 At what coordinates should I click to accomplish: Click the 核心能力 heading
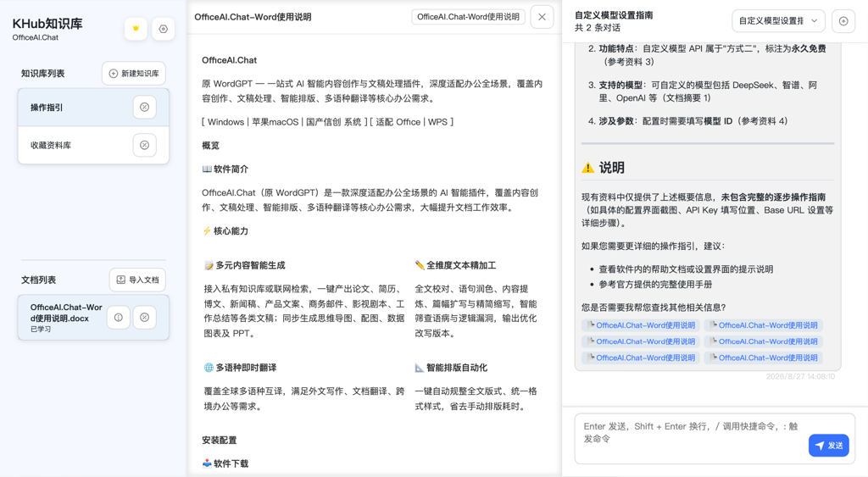tap(225, 231)
